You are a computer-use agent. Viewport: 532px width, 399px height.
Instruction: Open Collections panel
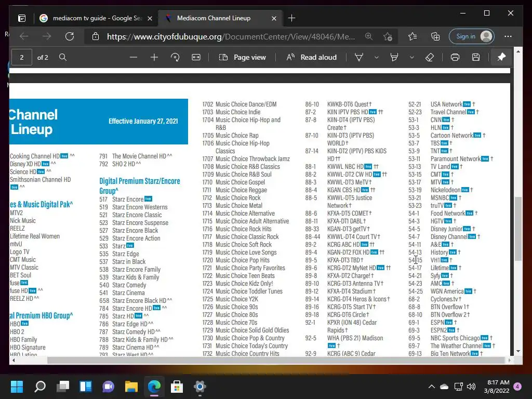coord(435,36)
